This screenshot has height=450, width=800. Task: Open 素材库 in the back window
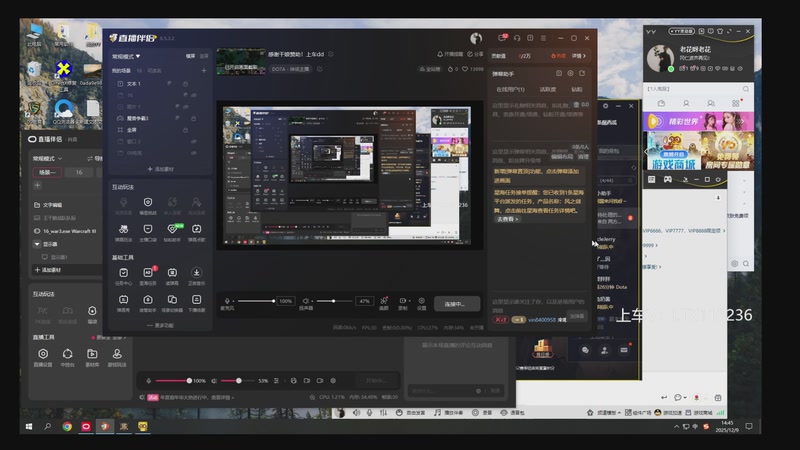92,354
